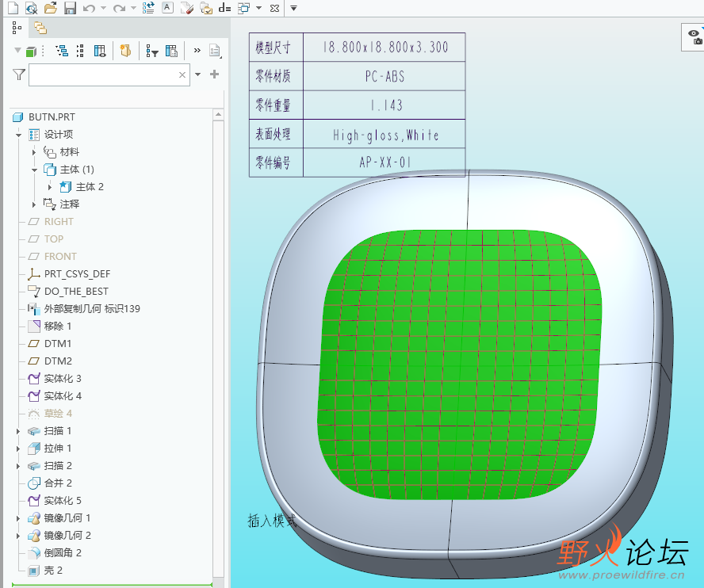Switch to the Layer Tree tab

point(40,28)
